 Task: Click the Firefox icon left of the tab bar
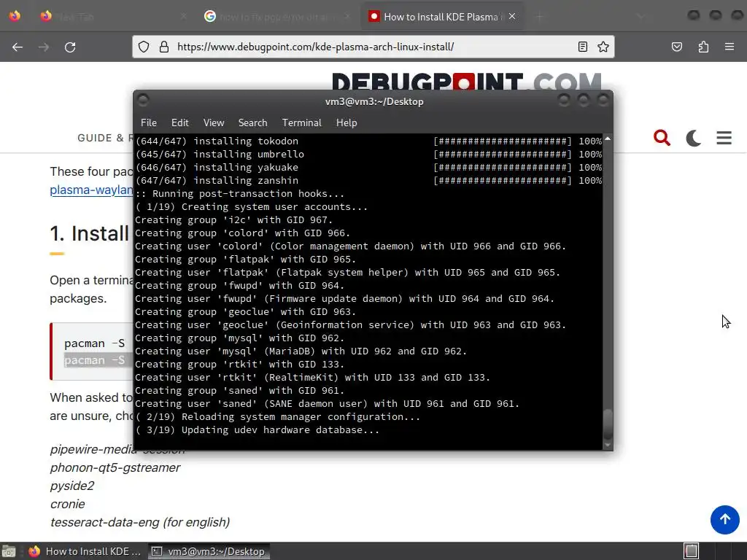(15, 16)
